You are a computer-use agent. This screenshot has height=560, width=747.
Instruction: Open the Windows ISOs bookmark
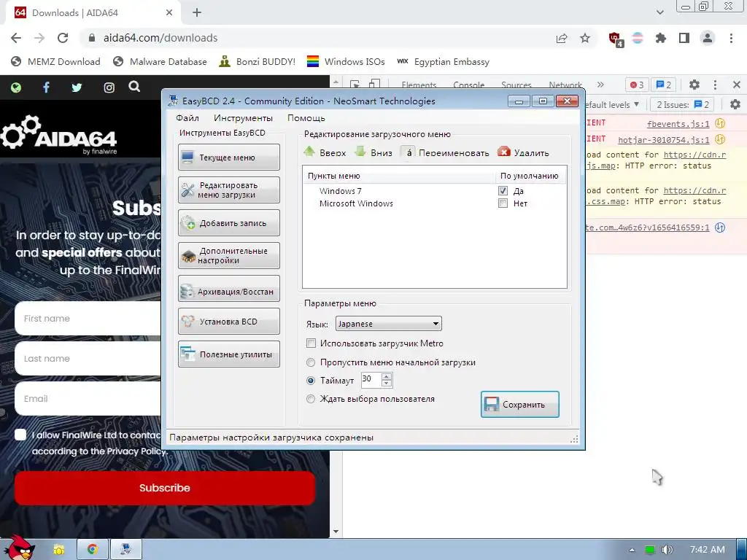click(346, 61)
